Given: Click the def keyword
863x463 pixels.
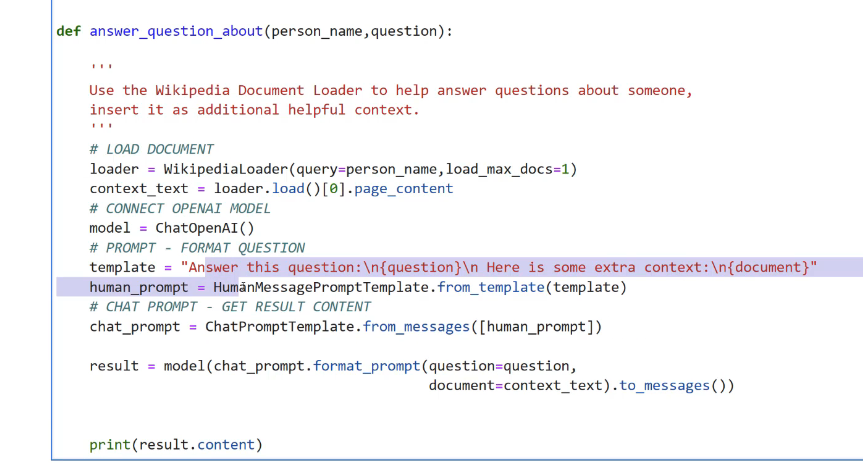Looking at the screenshot, I should point(69,31).
